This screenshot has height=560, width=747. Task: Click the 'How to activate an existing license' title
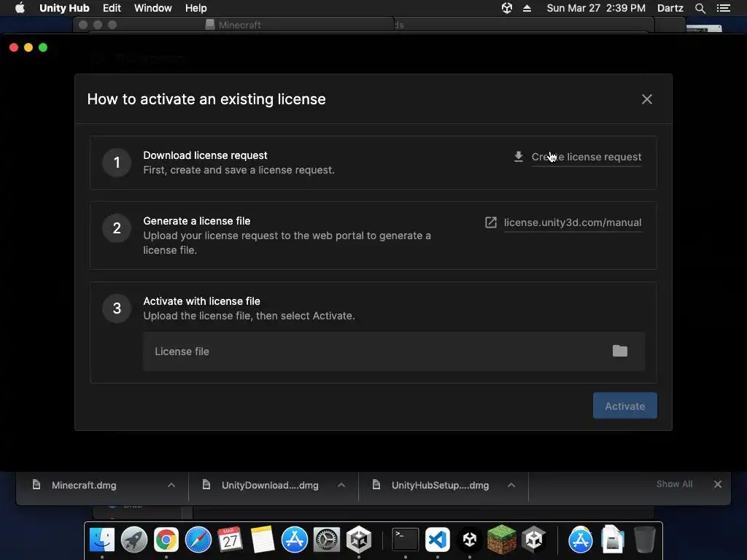[206, 99]
